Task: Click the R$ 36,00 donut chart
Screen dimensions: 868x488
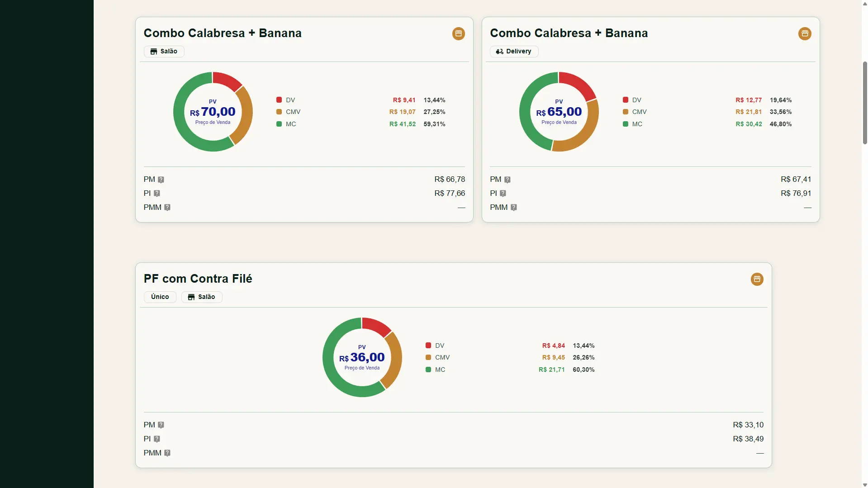Action: pos(362,357)
